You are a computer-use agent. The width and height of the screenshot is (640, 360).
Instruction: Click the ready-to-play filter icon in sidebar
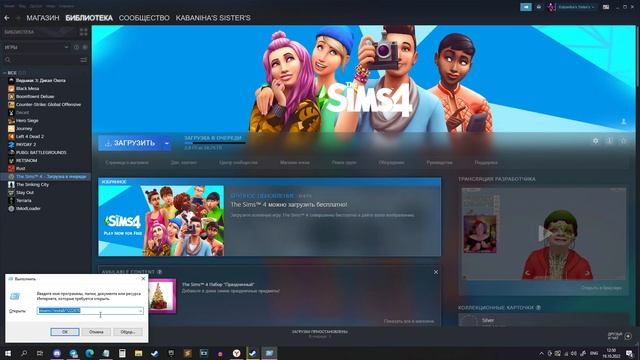[x=85, y=47]
